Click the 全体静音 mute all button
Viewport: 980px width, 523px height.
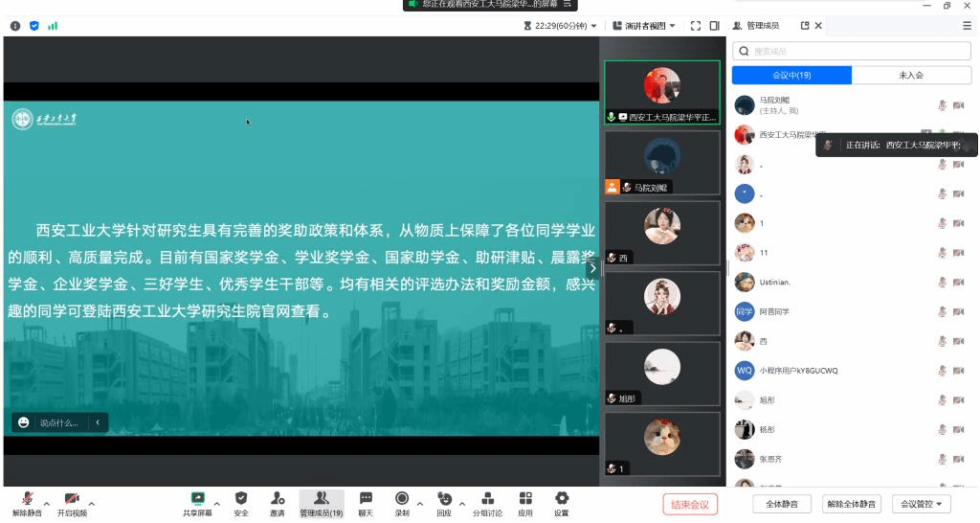pos(782,504)
